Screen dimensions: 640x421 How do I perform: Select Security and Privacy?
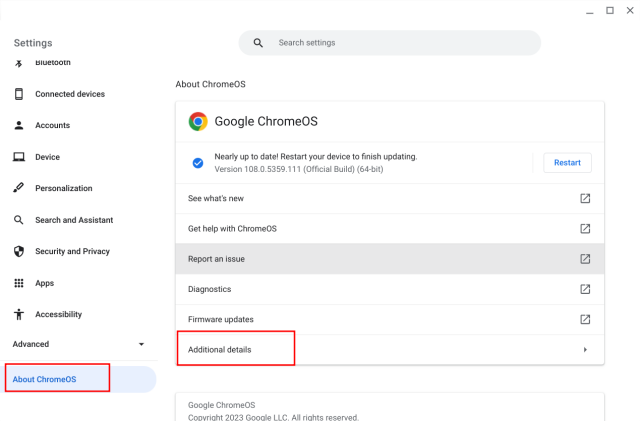[72, 251]
